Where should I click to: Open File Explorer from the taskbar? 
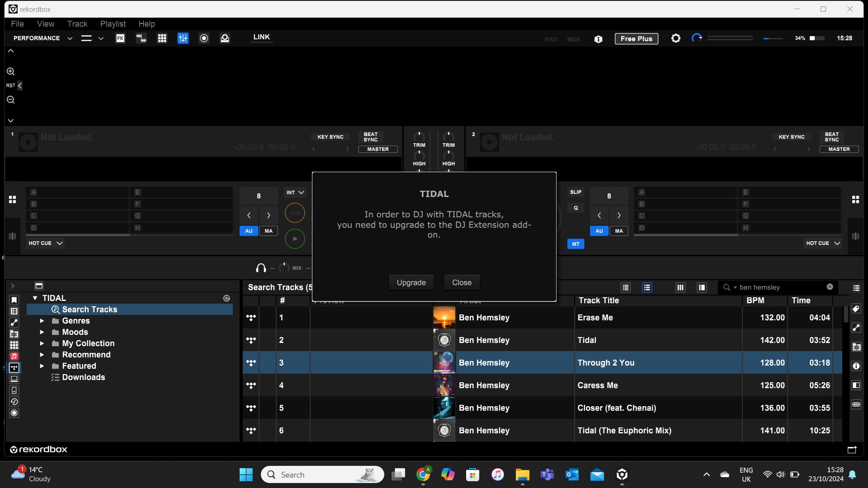pos(522,474)
